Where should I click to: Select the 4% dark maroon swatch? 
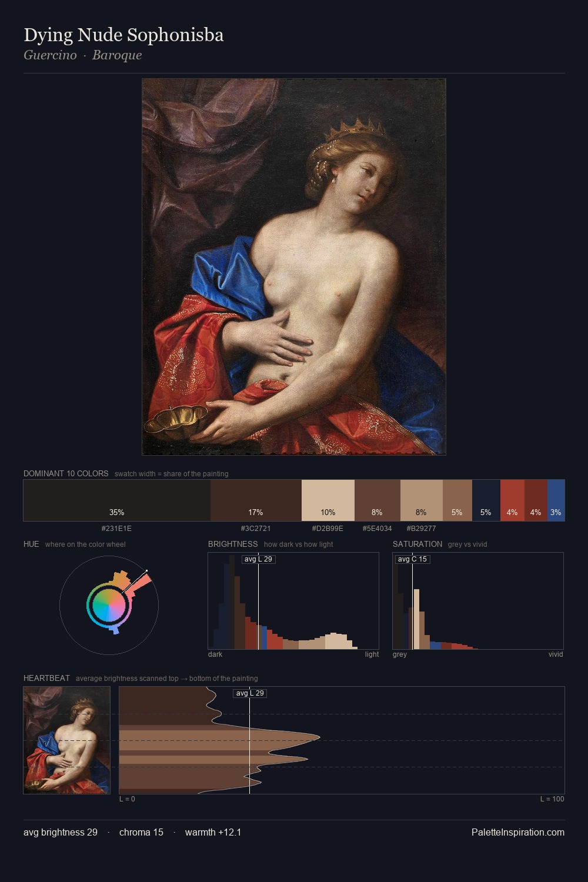click(536, 500)
